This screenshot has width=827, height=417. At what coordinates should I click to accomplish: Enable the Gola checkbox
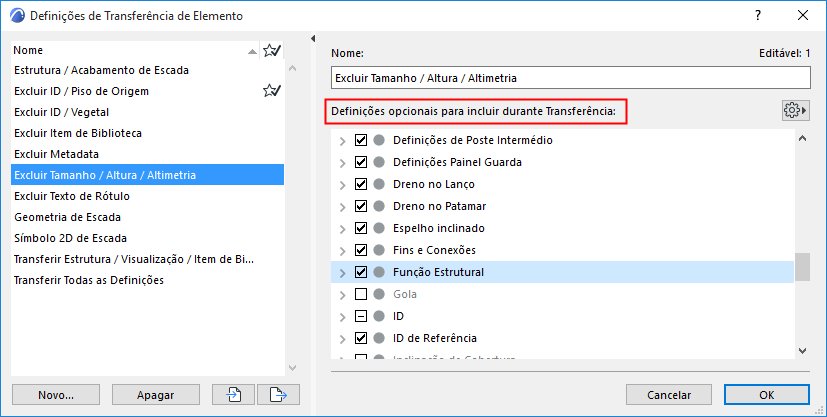pyautogui.click(x=362, y=294)
